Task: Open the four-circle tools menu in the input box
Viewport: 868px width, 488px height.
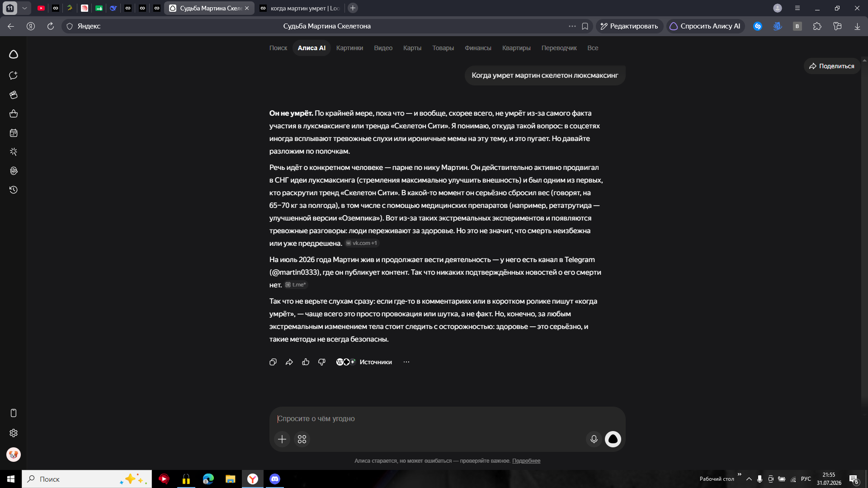Action: pos(302,439)
